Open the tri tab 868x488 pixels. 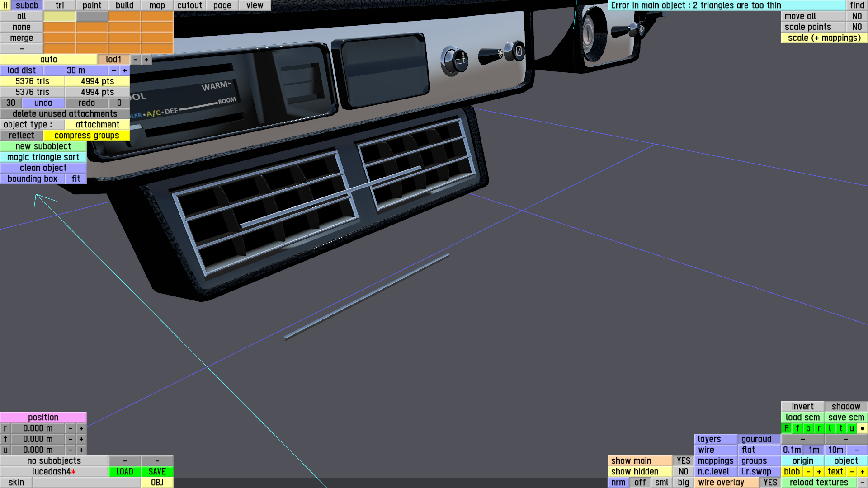pyautogui.click(x=60, y=5)
